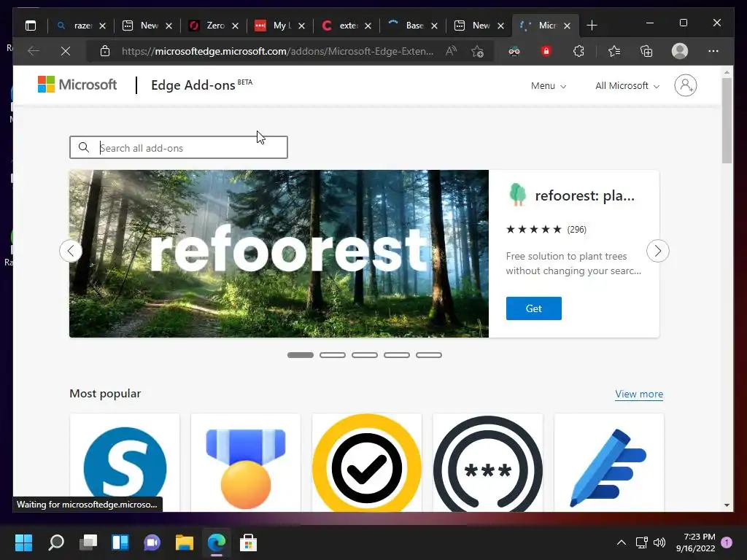Screen dimensions: 747x560
Task: Open Settings and more menu
Action: [713, 51]
